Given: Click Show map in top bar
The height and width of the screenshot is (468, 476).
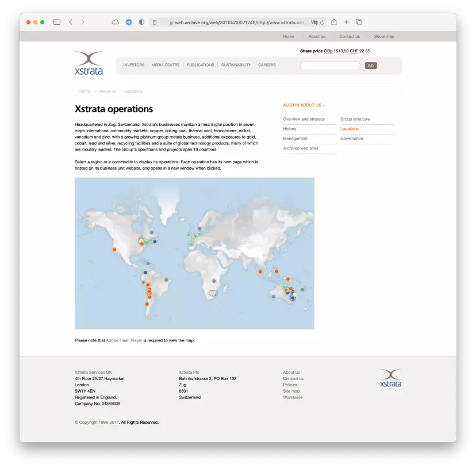Looking at the screenshot, I should 384,36.
